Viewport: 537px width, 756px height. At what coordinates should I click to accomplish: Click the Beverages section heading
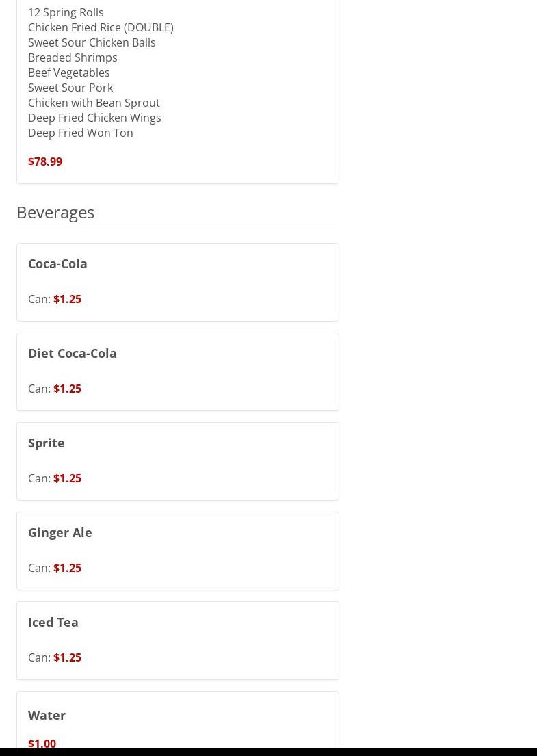point(55,212)
